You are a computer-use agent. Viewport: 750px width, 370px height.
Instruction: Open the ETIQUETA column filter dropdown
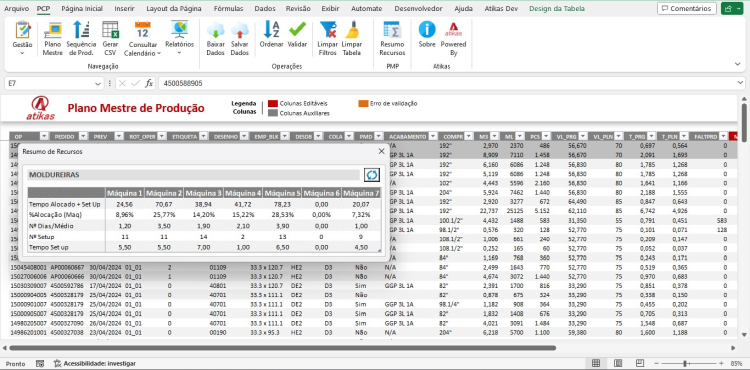pyautogui.click(x=204, y=137)
